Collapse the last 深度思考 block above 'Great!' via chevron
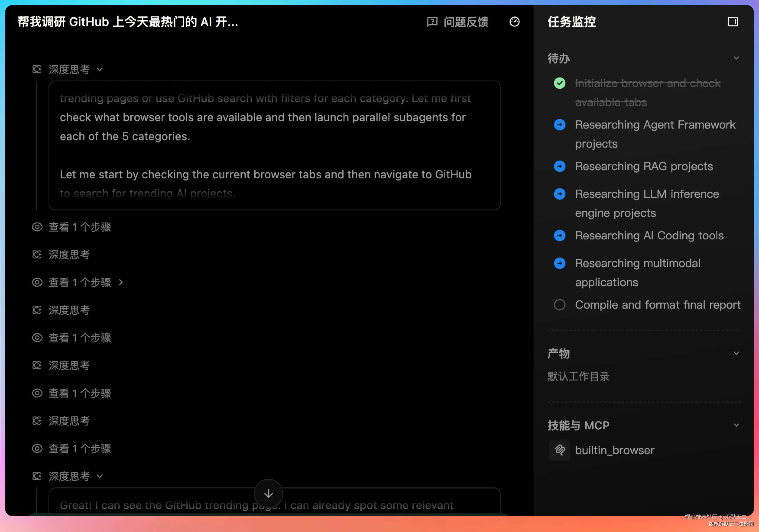Viewport: 759px width, 532px height. click(100, 476)
